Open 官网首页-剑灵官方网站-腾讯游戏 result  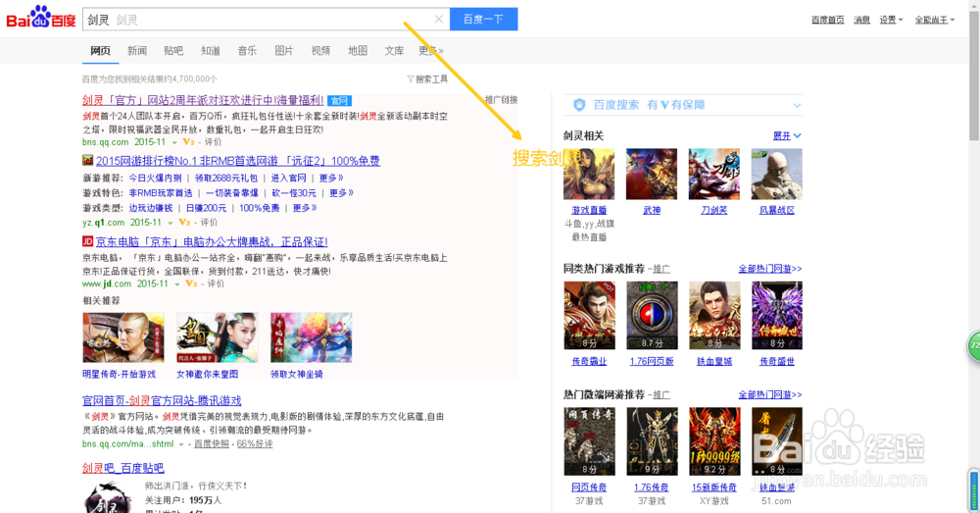162,400
